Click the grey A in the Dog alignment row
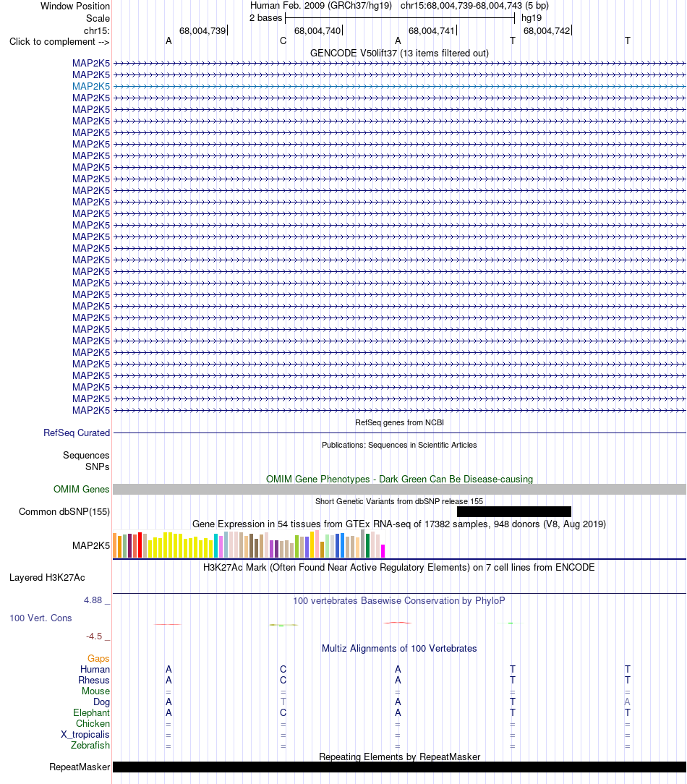The height and width of the screenshot is (784, 687). 628,702
